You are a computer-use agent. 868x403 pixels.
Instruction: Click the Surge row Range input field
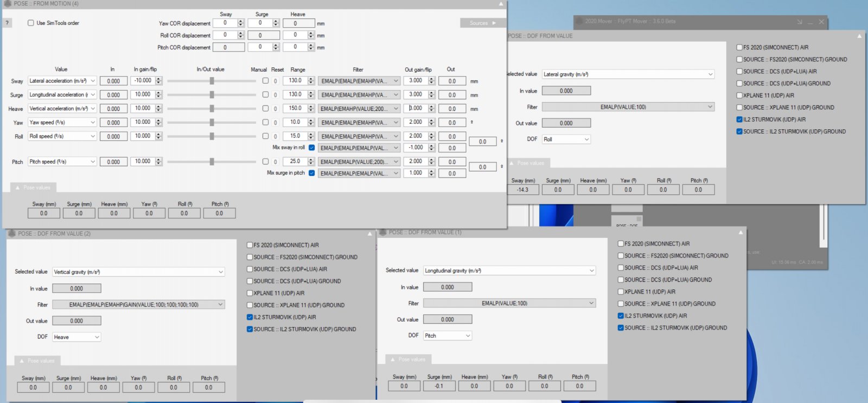[295, 95]
